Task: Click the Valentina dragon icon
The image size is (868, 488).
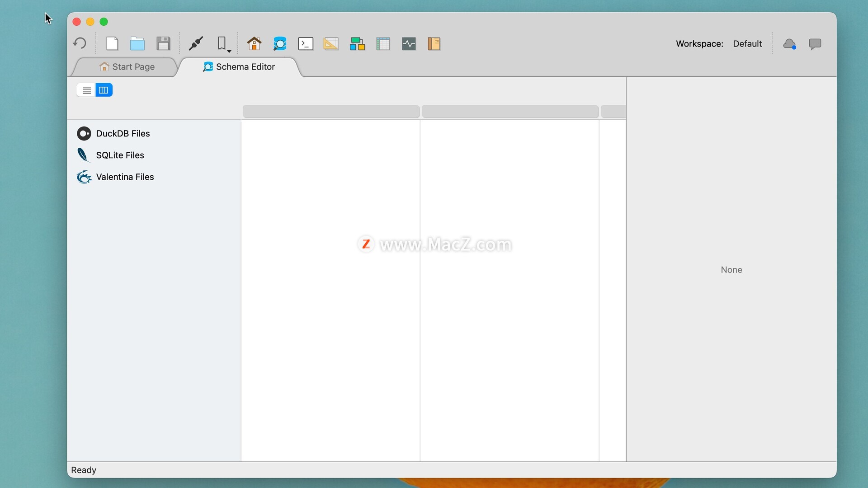Action: [x=84, y=177]
